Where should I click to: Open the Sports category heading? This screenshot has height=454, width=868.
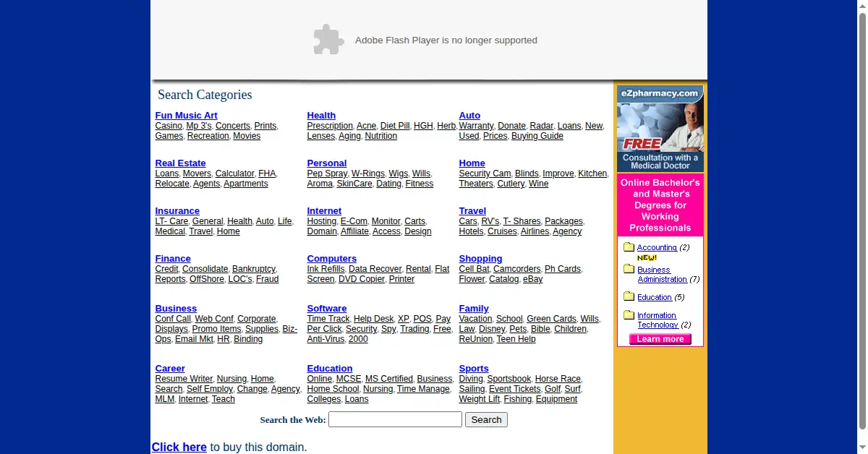[474, 369]
